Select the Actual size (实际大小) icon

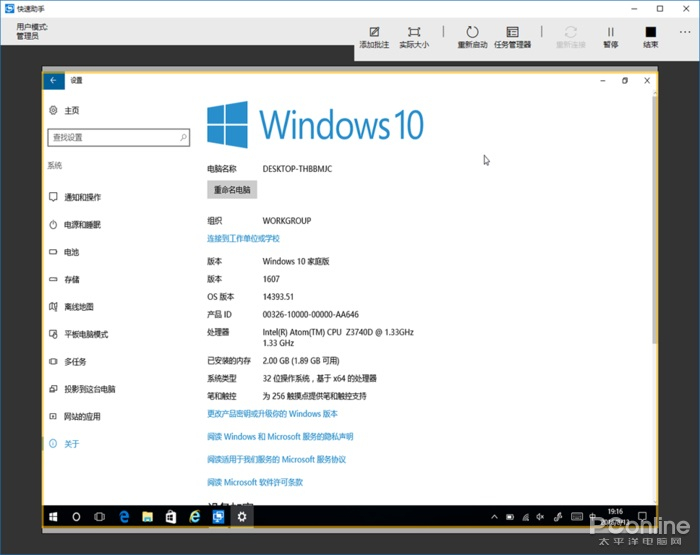click(414, 36)
